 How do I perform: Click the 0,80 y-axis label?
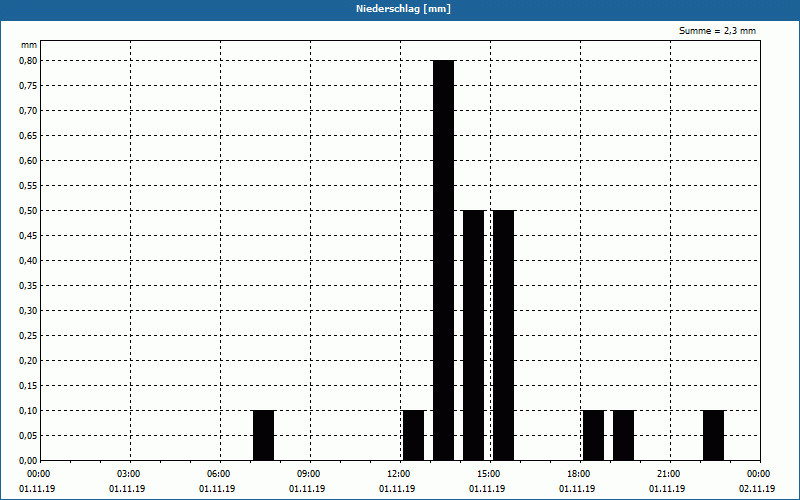(28, 61)
